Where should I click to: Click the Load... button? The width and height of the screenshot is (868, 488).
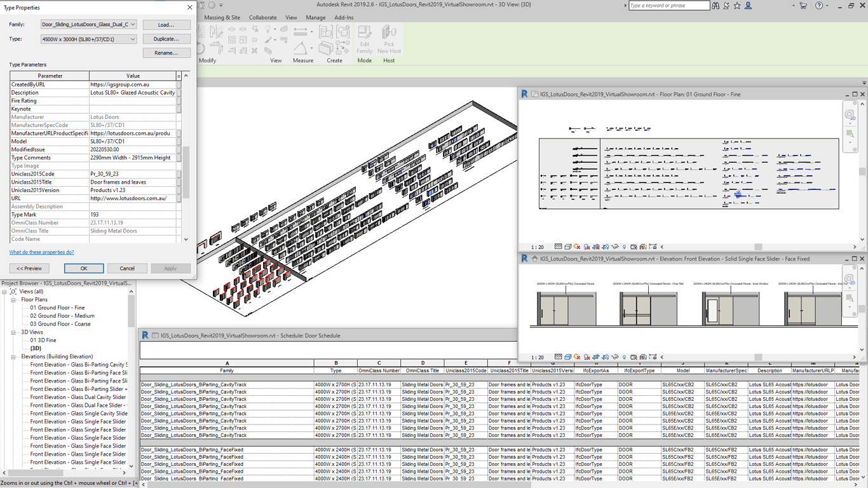[166, 25]
